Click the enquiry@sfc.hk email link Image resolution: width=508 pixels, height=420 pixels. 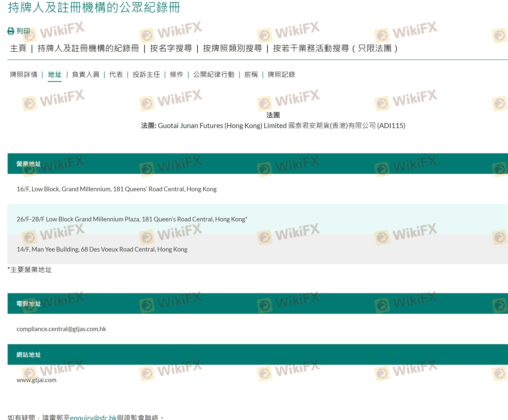click(93, 417)
